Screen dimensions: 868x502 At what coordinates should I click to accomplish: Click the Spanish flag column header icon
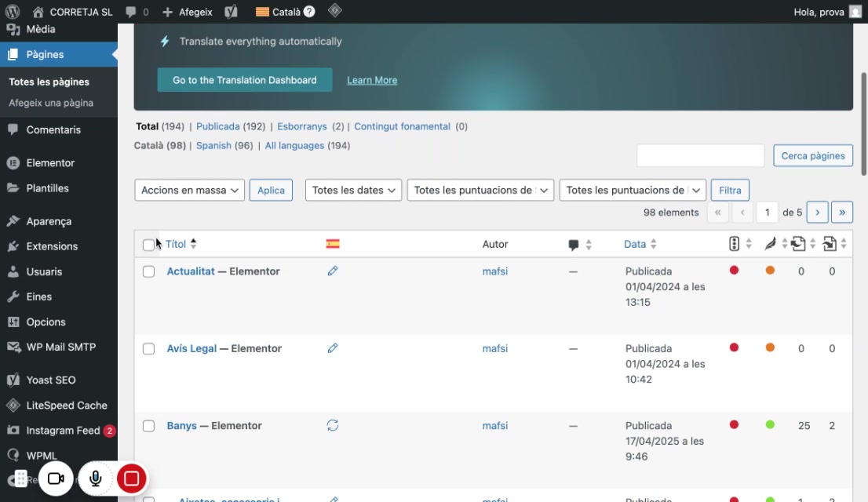pyautogui.click(x=333, y=243)
